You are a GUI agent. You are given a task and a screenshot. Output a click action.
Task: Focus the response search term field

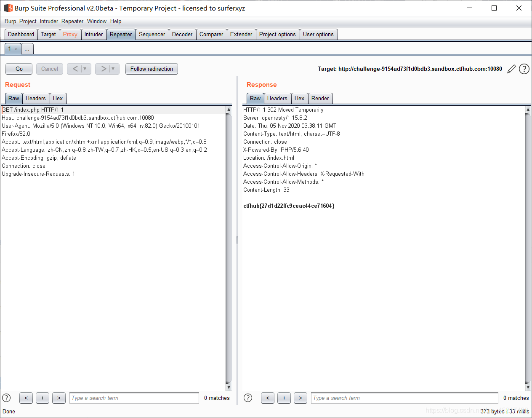pos(405,398)
